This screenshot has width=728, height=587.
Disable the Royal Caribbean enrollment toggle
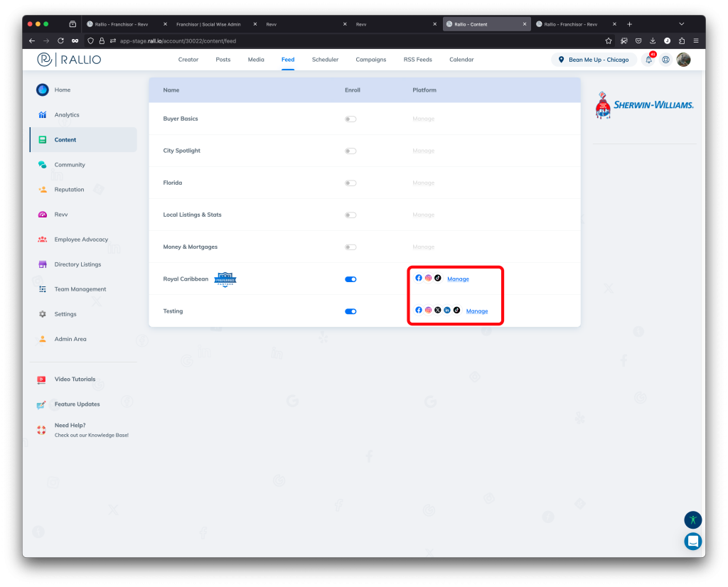point(350,279)
